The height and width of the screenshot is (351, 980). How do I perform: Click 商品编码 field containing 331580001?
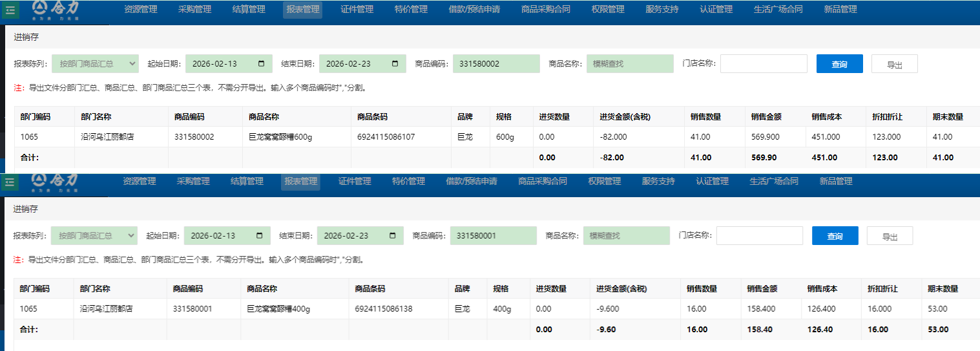pyautogui.click(x=493, y=236)
